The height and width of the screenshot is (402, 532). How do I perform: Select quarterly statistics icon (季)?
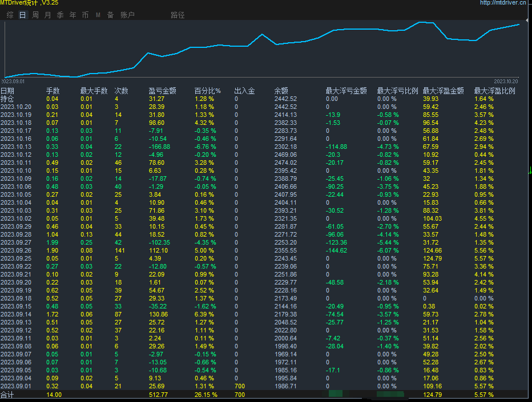(59, 15)
